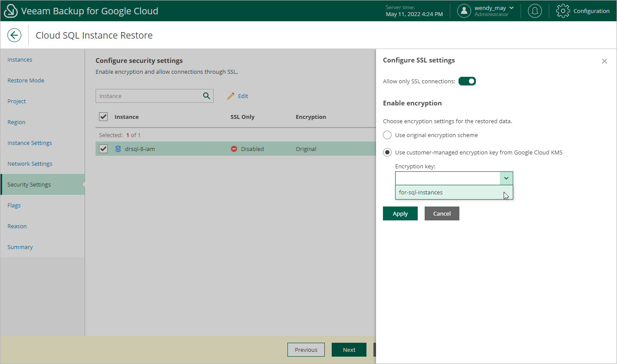The width and height of the screenshot is (617, 364).
Task: Open the Project step
Action: (16, 101)
